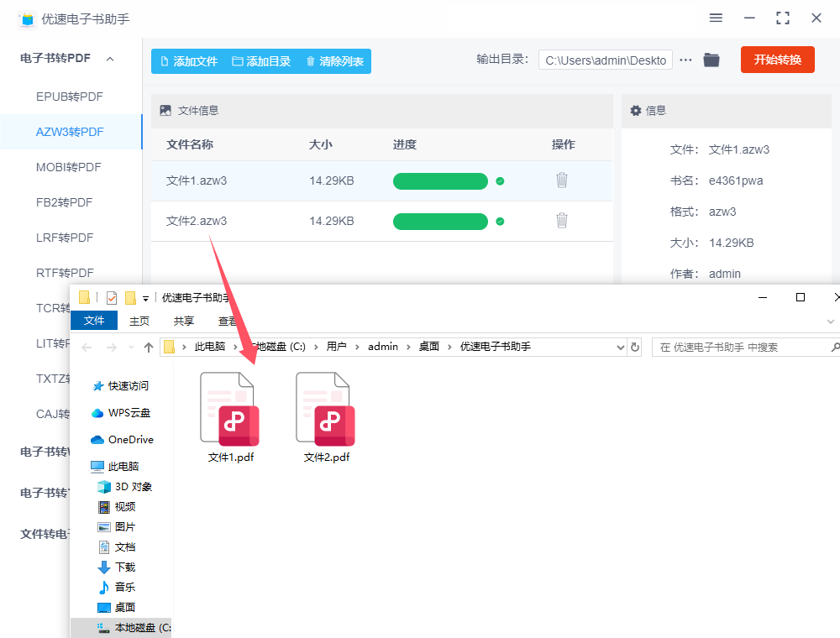Open the output folder icon
The height and width of the screenshot is (638, 840).
pyautogui.click(x=711, y=60)
